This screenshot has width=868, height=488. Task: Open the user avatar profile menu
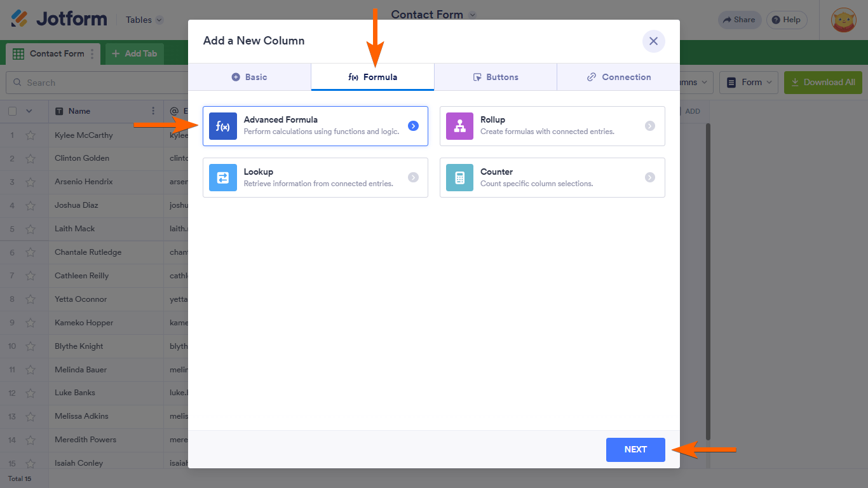point(844,20)
